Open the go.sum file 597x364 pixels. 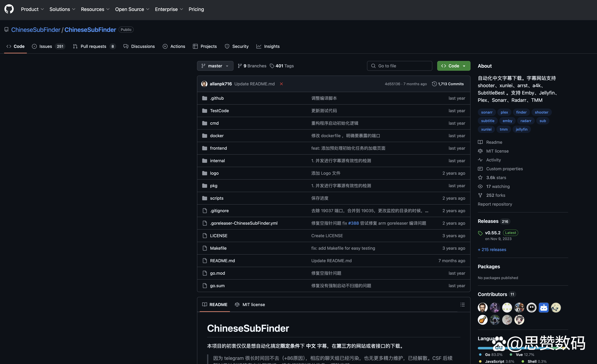[x=217, y=286]
